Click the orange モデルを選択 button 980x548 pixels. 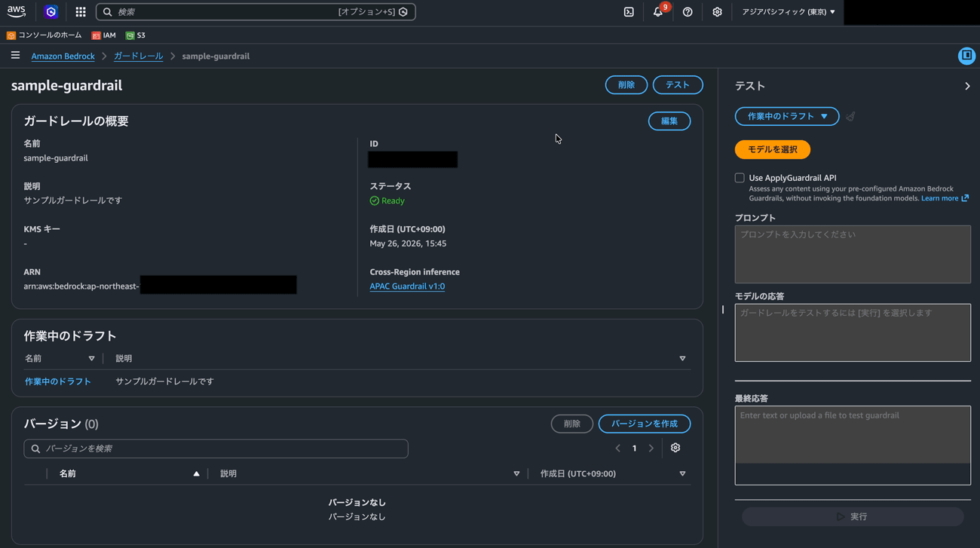click(773, 150)
